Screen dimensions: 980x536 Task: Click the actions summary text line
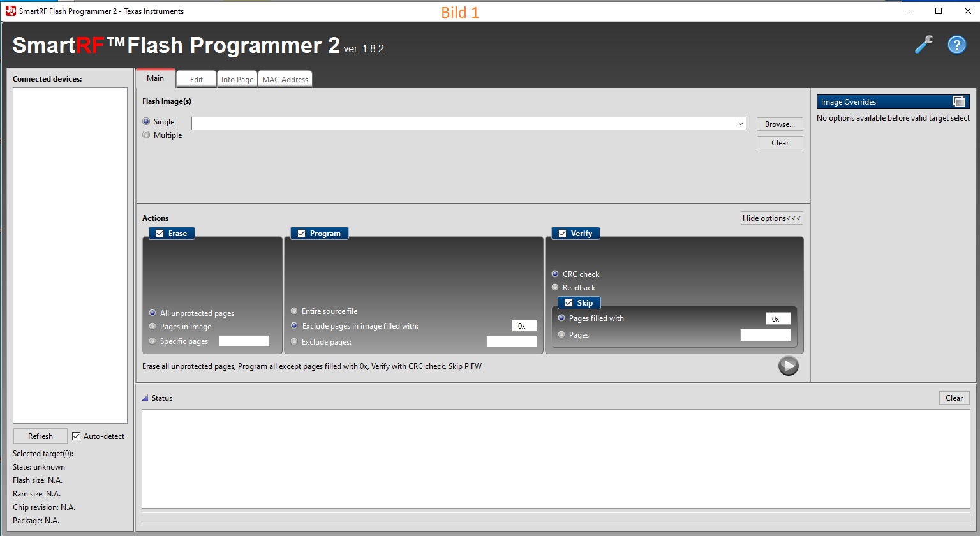click(x=312, y=366)
